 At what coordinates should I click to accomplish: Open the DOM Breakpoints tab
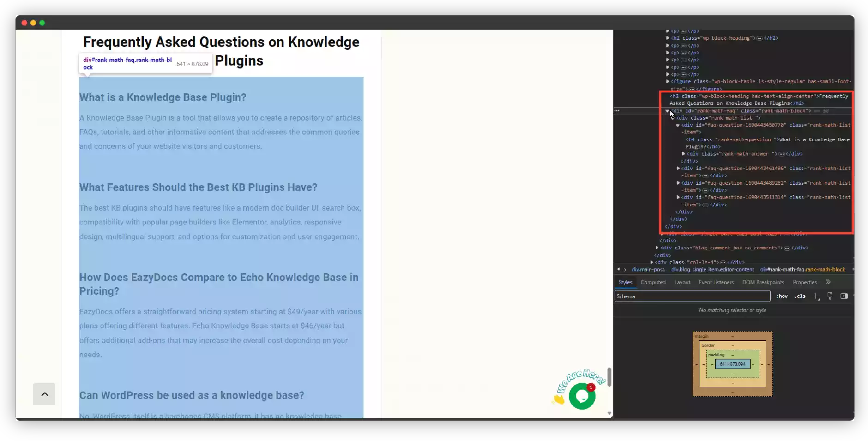click(763, 282)
